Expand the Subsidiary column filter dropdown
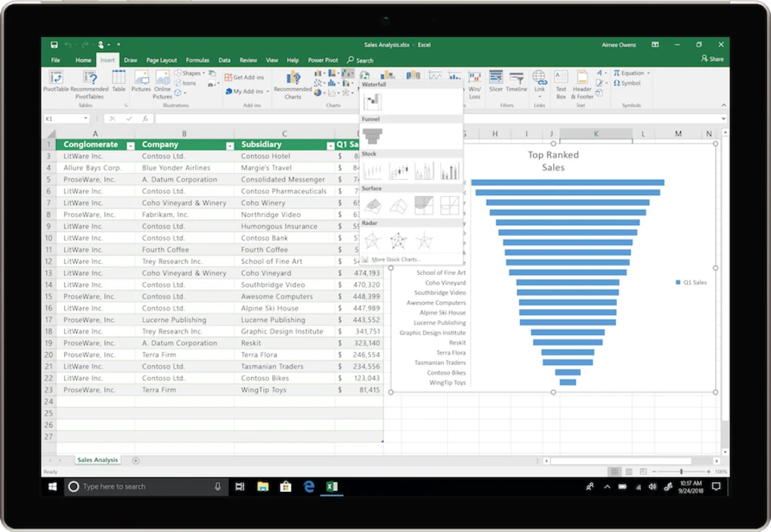This screenshot has height=532, width=771. (x=330, y=146)
